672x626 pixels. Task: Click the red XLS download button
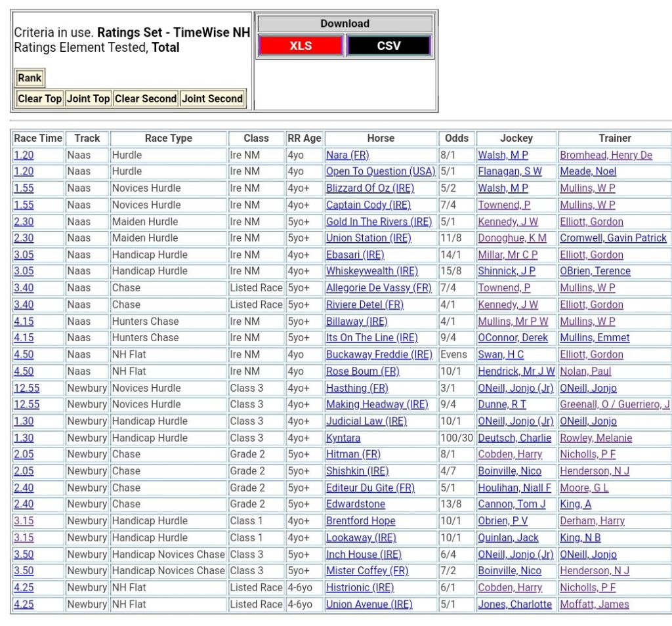click(x=301, y=46)
